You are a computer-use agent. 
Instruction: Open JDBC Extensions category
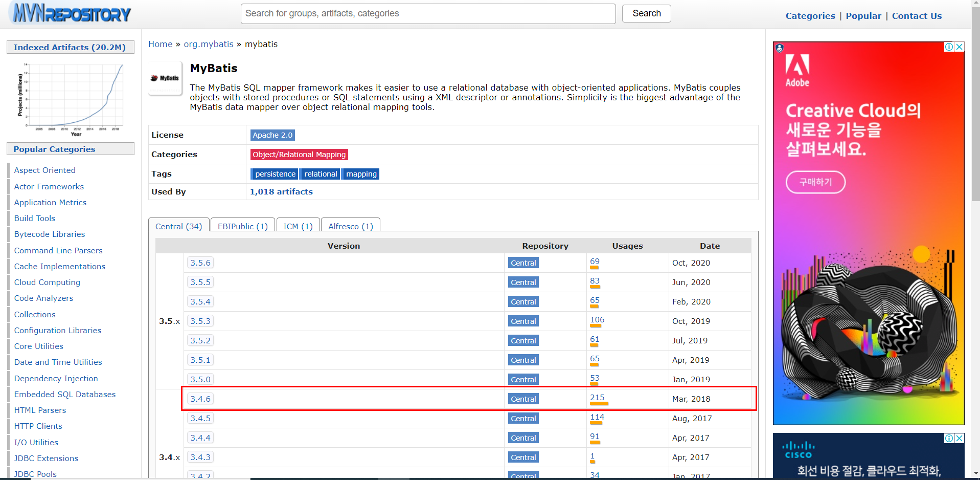click(x=46, y=458)
